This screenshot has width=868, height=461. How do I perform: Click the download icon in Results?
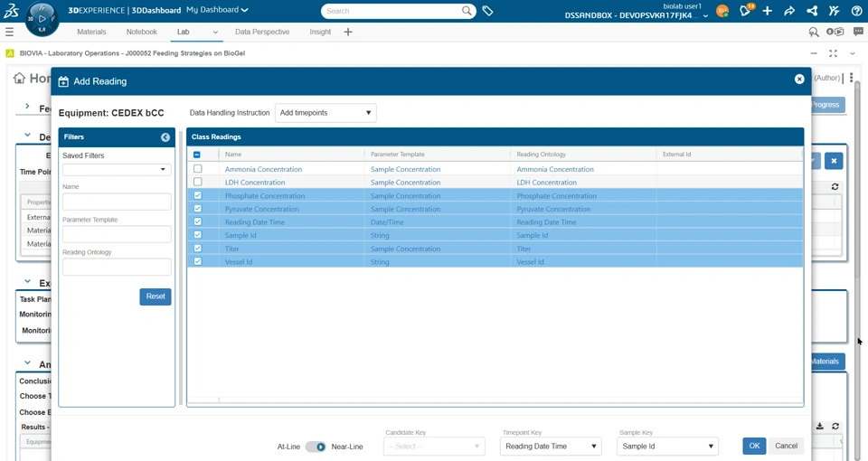(820, 426)
